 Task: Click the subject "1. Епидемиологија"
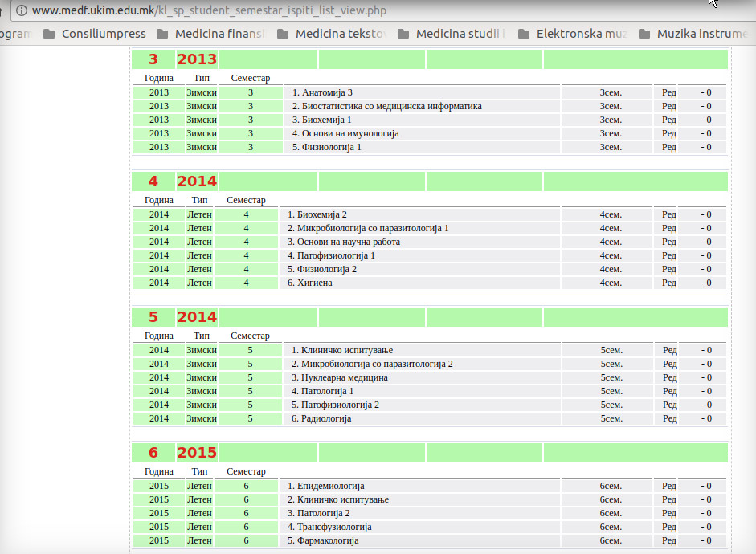326,486
